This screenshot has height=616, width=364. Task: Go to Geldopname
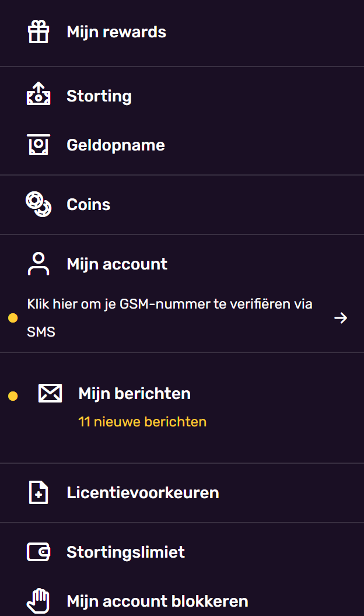(116, 145)
